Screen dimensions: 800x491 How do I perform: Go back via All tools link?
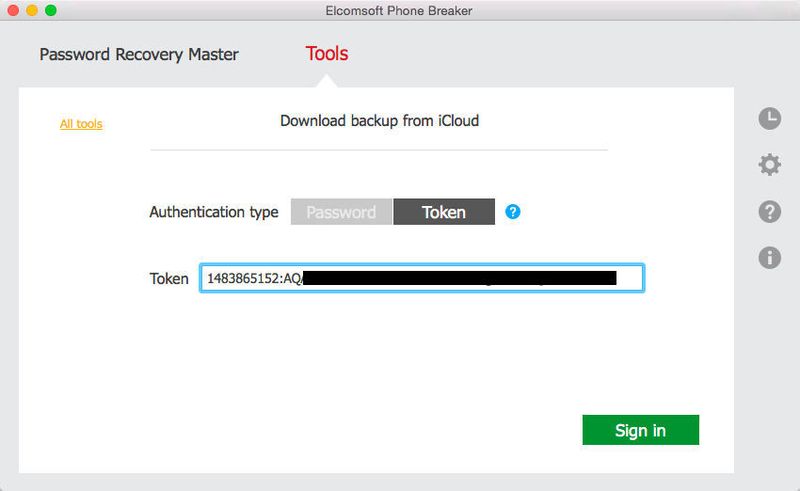(x=81, y=124)
